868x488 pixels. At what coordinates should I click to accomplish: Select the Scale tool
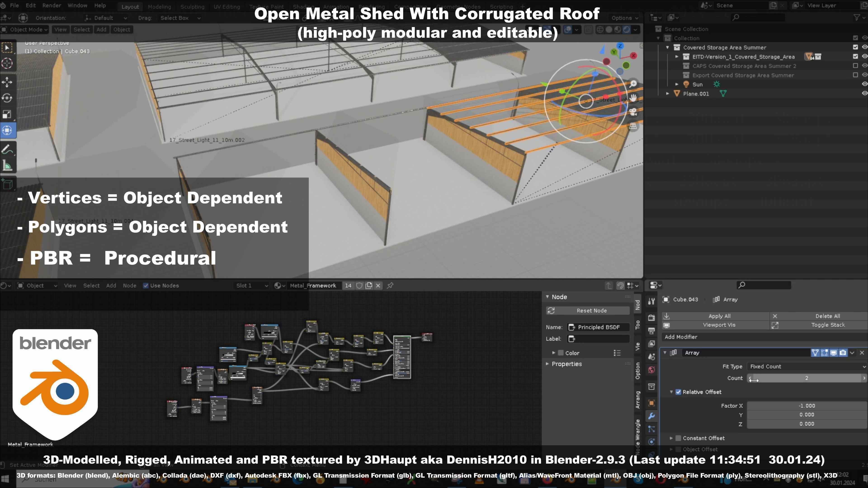tap(7, 114)
